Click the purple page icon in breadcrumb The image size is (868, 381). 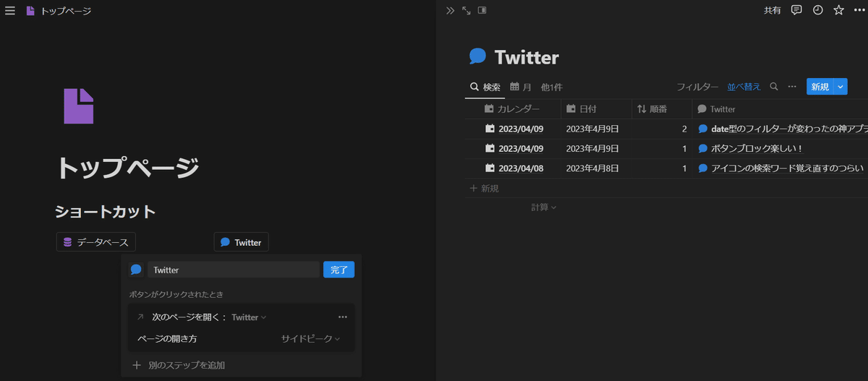point(30,11)
